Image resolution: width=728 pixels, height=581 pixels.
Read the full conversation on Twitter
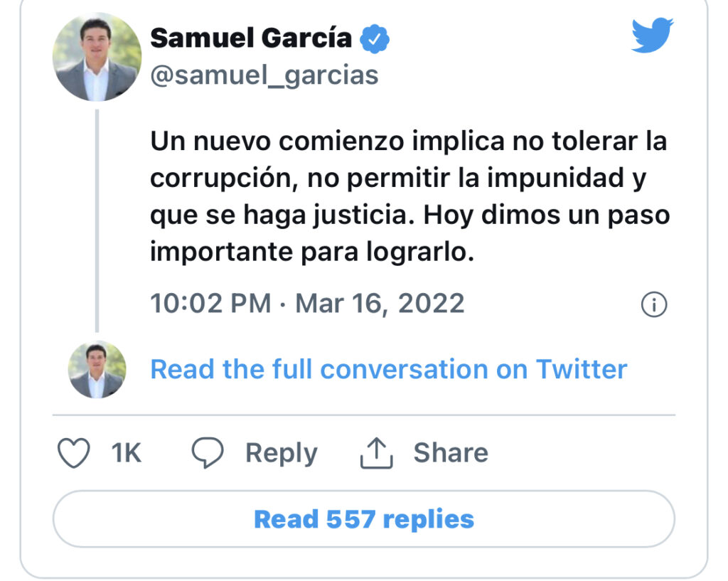click(389, 369)
